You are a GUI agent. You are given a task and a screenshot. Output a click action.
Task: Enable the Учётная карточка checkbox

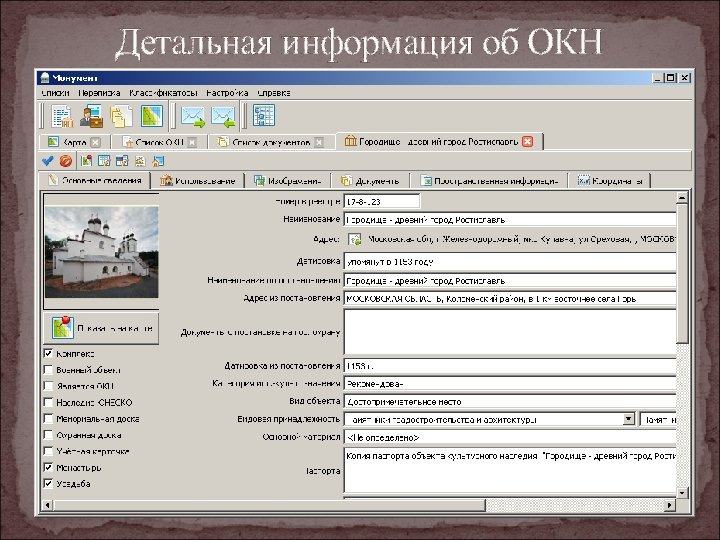pyautogui.click(x=48, y=451)
